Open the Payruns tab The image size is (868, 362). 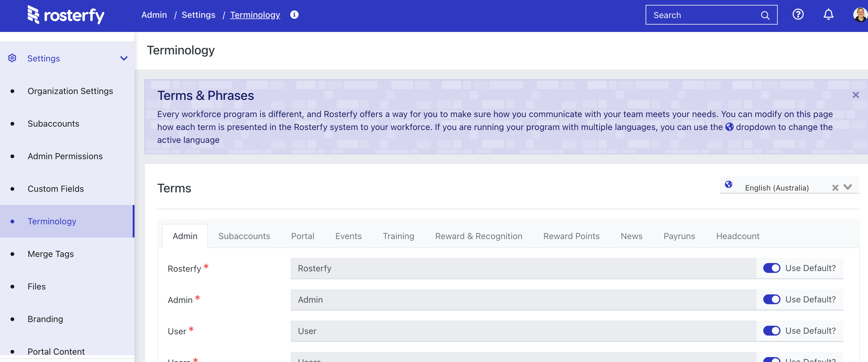(679, 236)
